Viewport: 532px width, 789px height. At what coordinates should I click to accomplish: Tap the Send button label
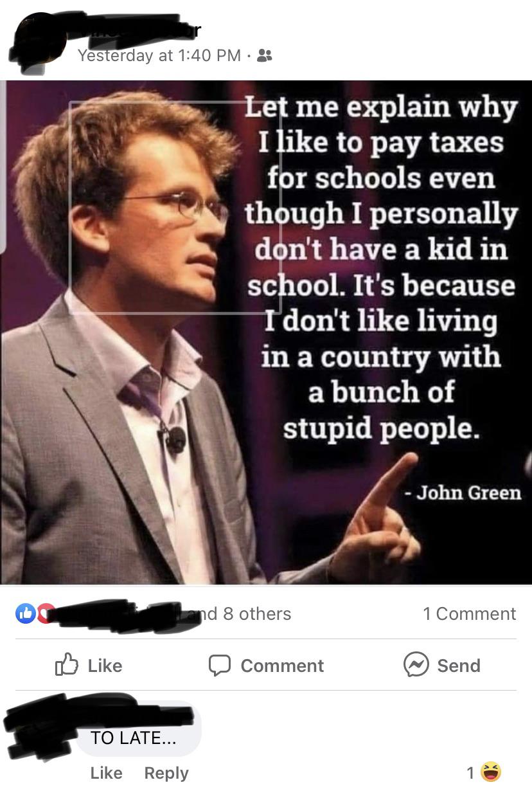[x=459, y=666]
